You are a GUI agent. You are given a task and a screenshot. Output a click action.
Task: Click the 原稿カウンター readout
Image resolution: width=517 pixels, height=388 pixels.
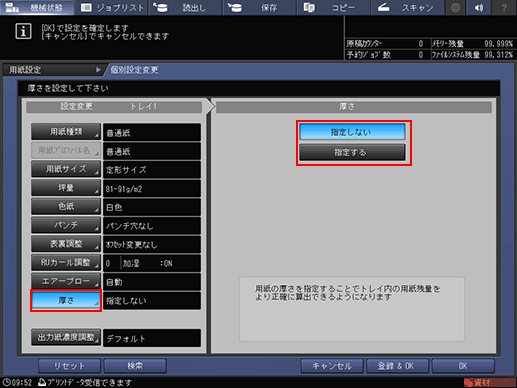[x=387, y=44]
